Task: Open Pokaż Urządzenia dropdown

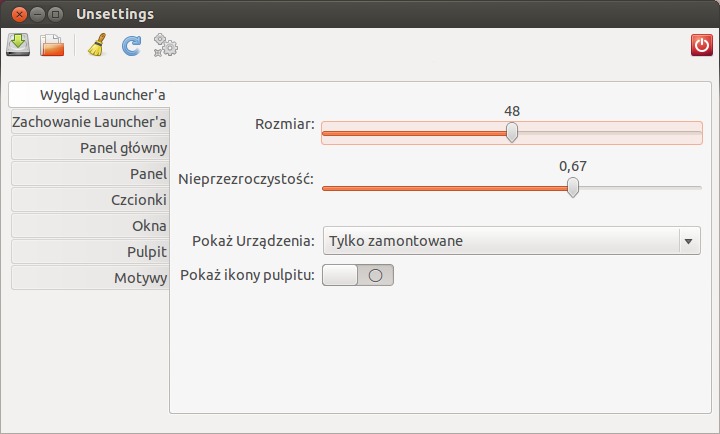Action: coord(512,241)
